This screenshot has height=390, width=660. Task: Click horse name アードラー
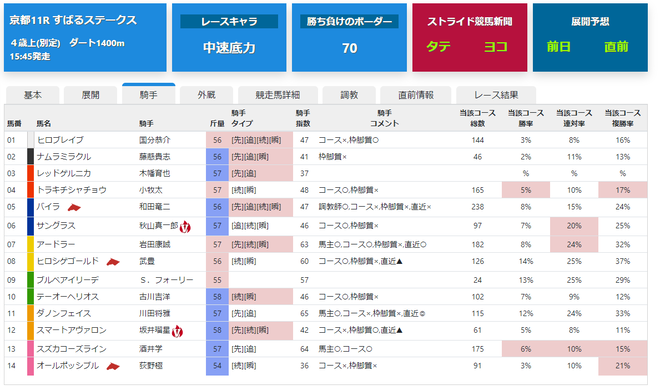(x=56, y=244)
